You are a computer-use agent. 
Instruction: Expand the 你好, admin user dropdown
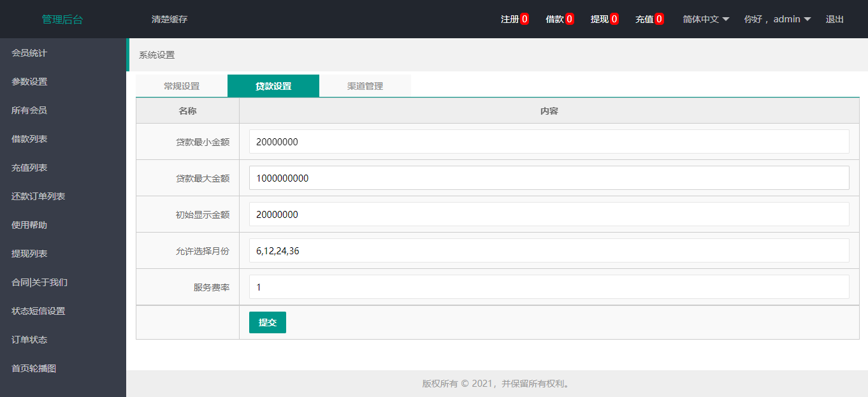778,19
